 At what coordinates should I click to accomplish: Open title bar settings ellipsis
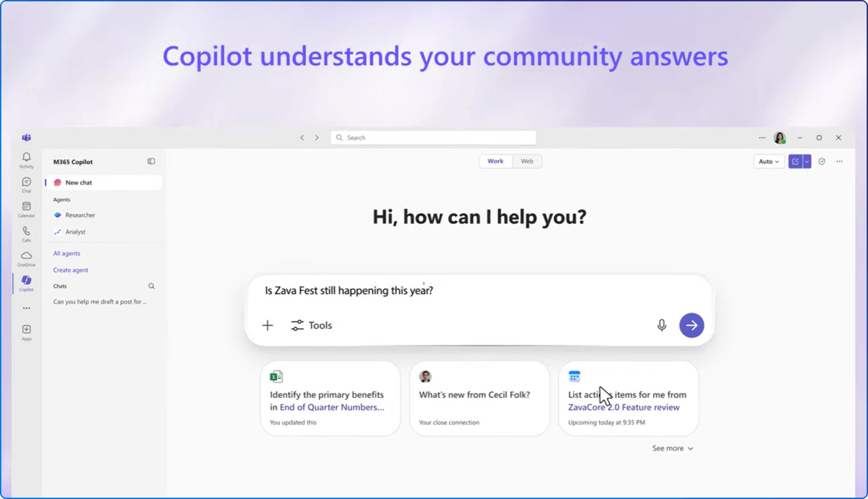(x=762, y=138)
